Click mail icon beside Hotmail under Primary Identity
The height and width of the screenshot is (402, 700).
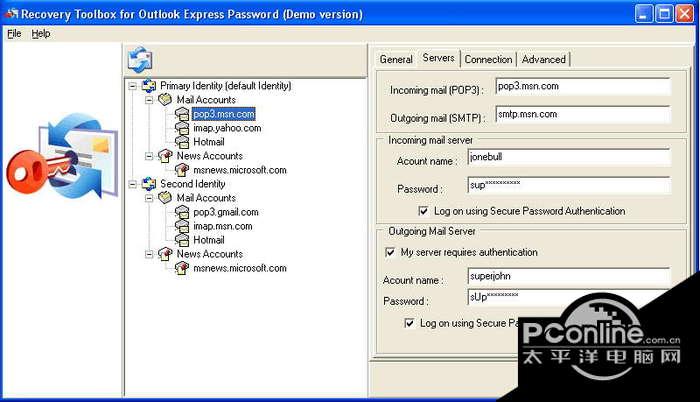182,142
